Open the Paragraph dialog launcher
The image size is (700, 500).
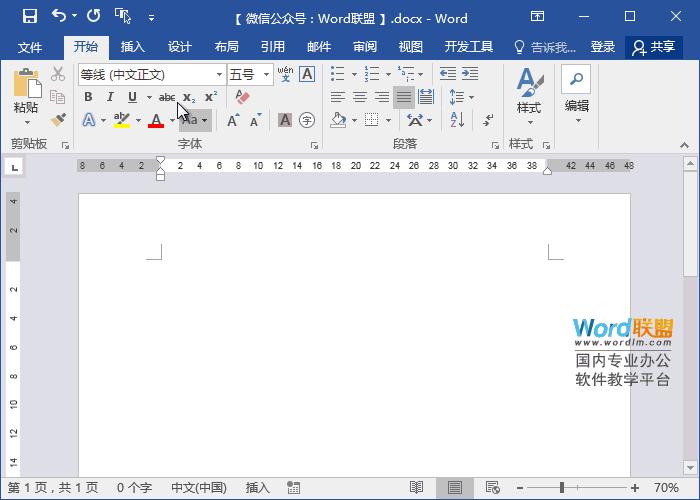point(495,145)
